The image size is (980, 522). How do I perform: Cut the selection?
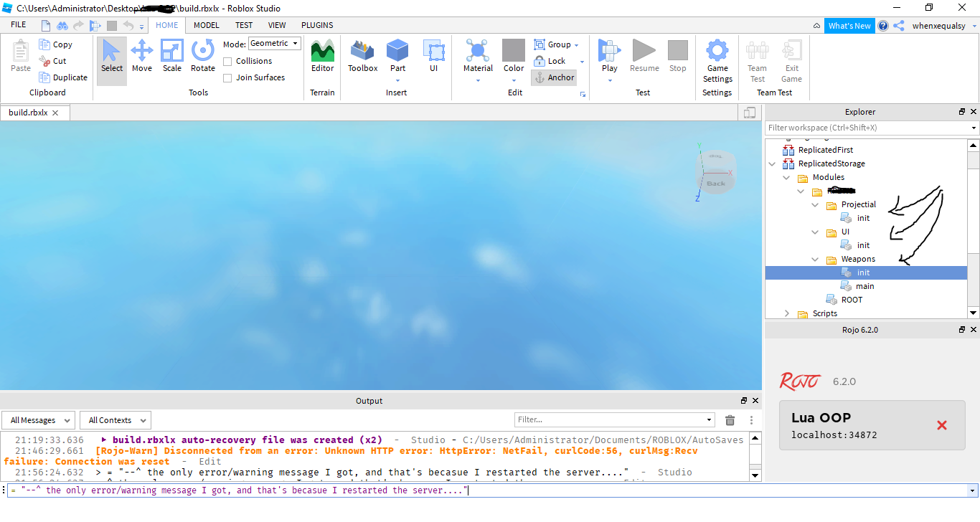[x=52, y=61]
